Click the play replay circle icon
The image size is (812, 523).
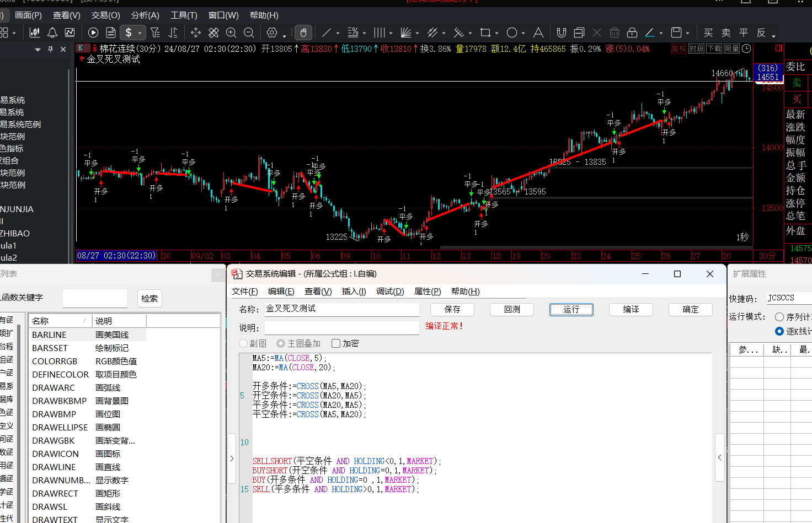tap(93, 33)
